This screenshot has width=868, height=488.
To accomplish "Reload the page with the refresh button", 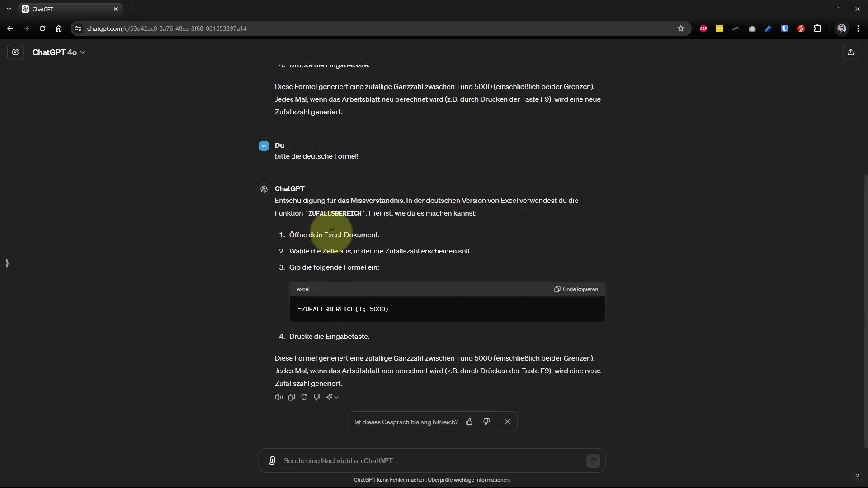I will click(x=42, y=28).
